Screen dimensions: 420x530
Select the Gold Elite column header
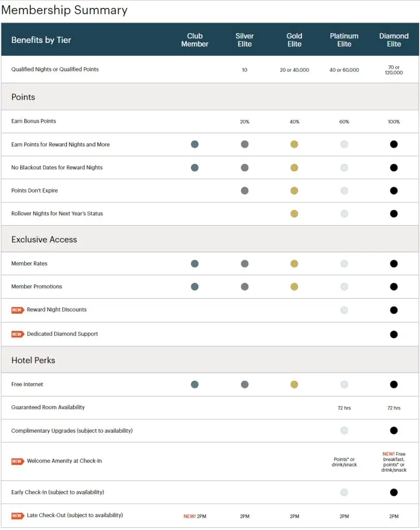coord(294,40)
